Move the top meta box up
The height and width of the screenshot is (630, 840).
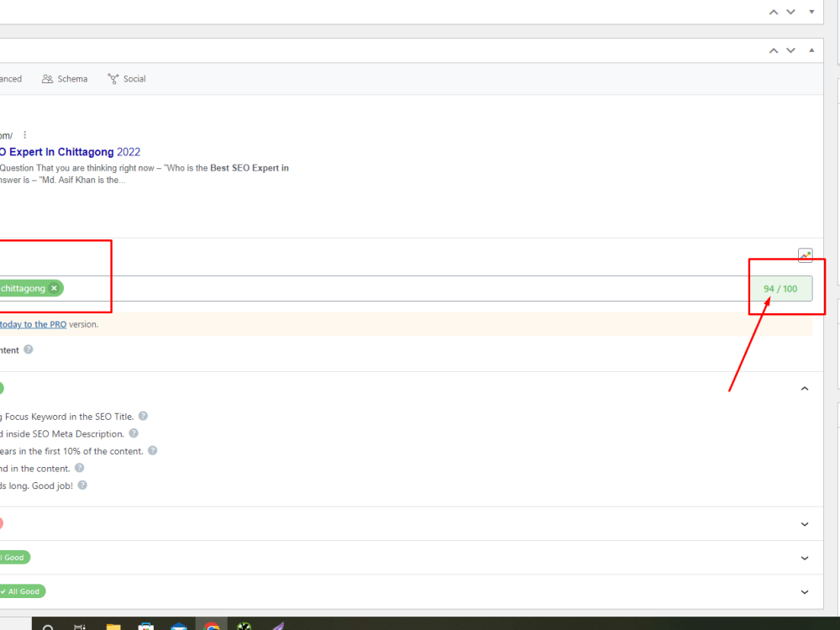coord(774,12)
